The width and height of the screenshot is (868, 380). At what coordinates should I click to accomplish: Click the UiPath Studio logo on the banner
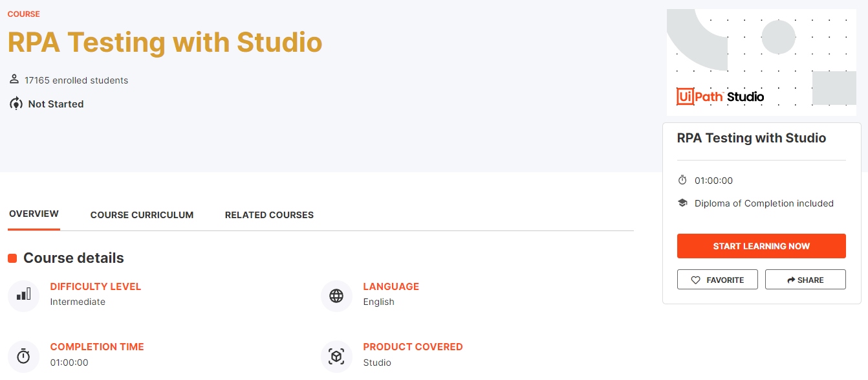tap(720, 96)
